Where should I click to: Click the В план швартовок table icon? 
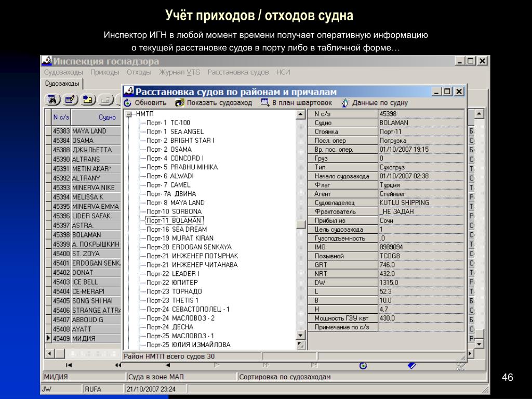tap(265, 102)
